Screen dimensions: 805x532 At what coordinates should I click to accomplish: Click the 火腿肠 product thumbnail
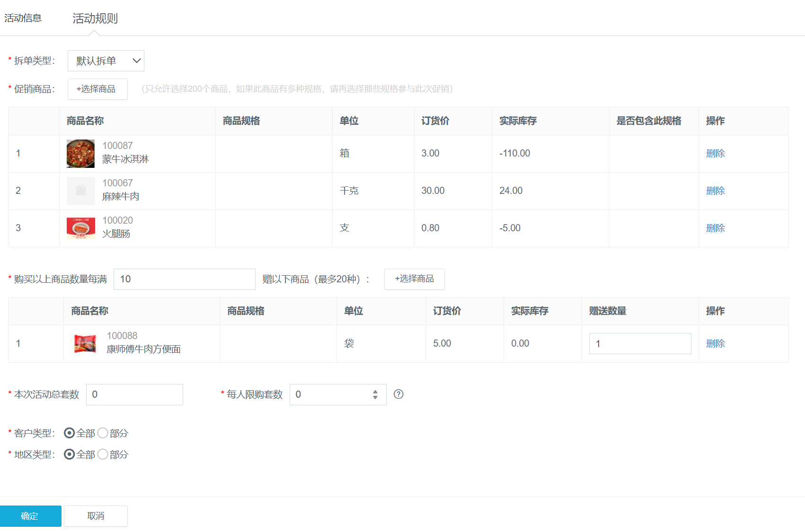pos(80,228)
